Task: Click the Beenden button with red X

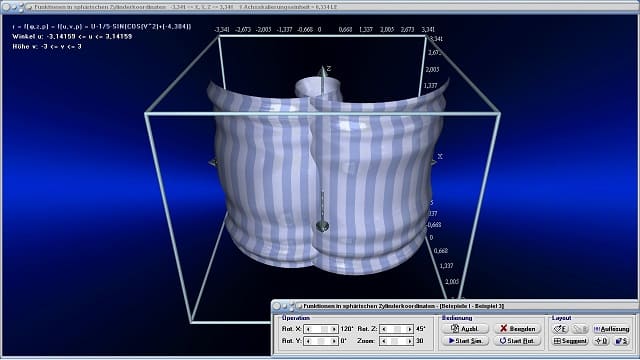Action: point(517,329)
